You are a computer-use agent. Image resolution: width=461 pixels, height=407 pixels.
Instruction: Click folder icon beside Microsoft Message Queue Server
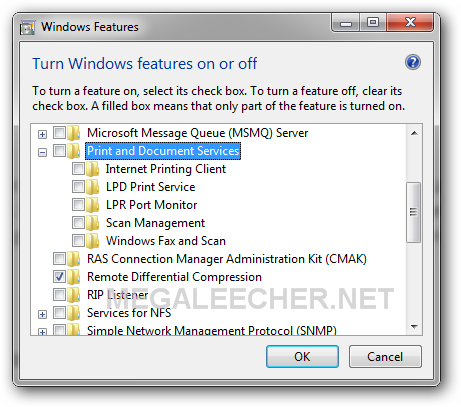(x=74, y=133)
